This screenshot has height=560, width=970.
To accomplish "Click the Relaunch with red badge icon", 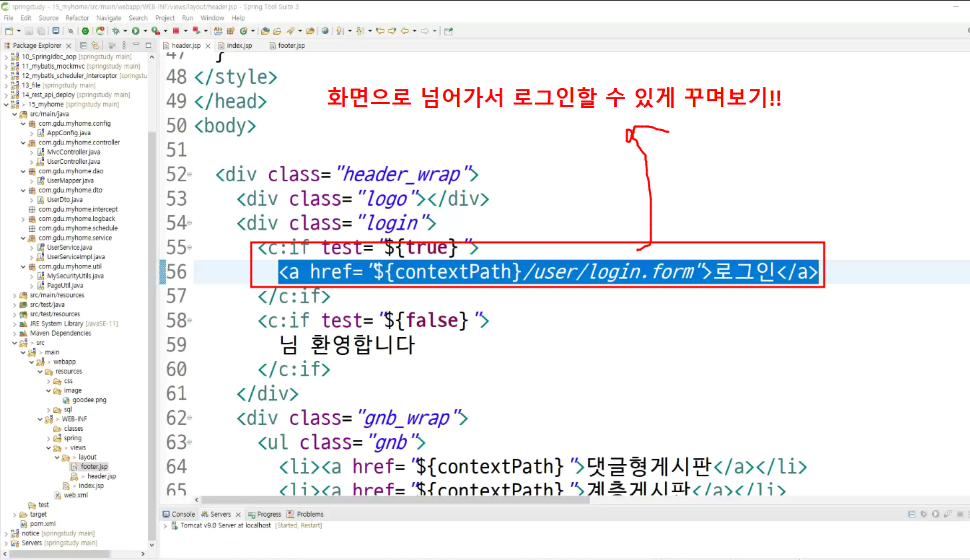I will click(100, 31).
